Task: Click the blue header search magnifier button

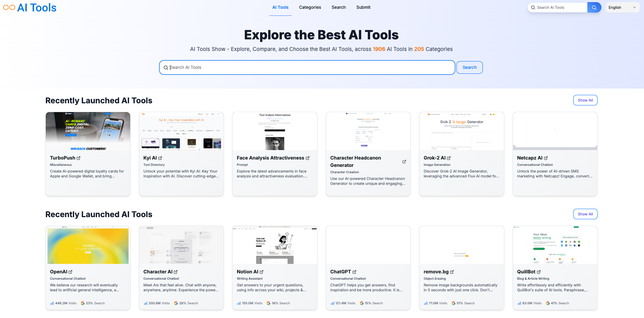Action: [x=594, y=7]
